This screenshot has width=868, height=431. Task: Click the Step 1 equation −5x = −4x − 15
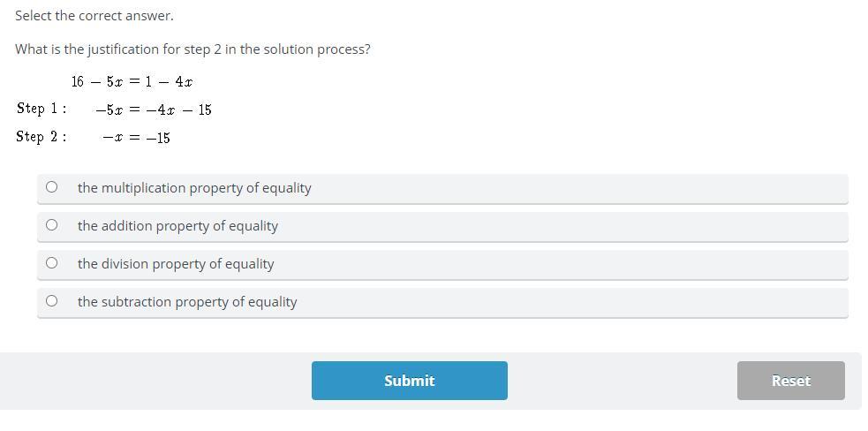coord(154,110)
